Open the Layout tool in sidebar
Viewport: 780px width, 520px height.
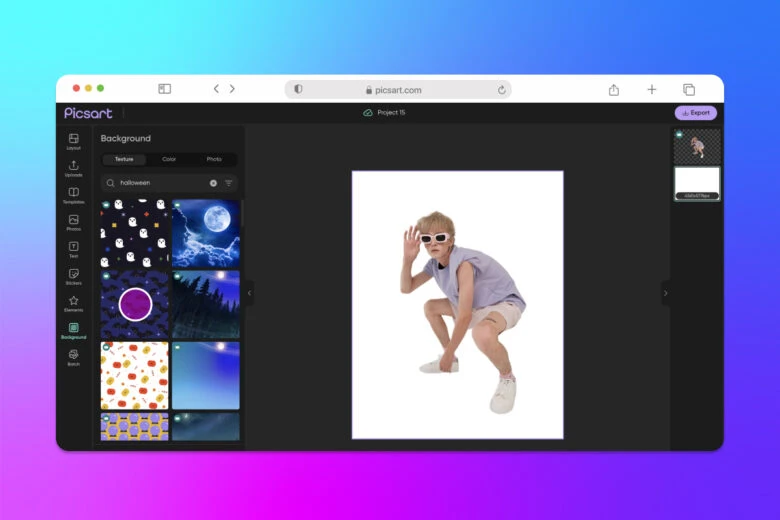click(73, 141)
